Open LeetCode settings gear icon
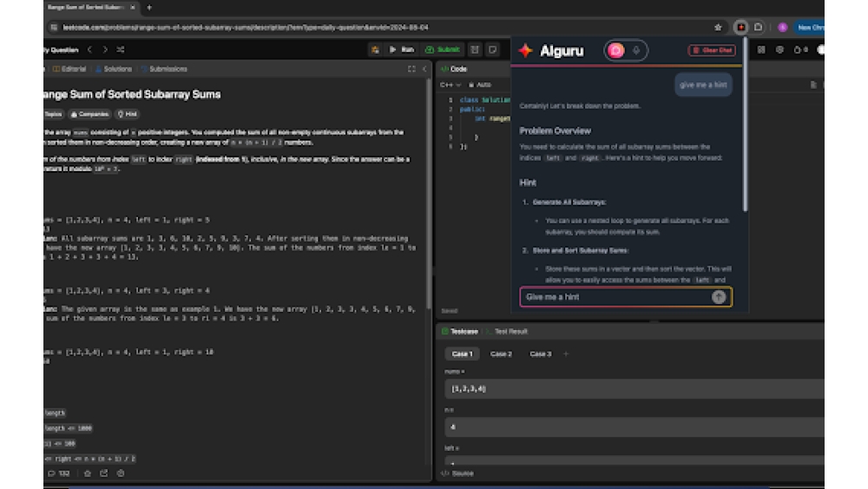868x489 pixels. (x=779, y=50)
